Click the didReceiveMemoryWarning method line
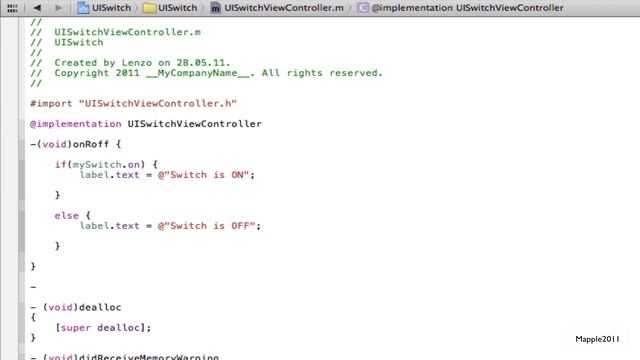Image resolution: width=640 pixels, height=360 pixels. point(124,357)
